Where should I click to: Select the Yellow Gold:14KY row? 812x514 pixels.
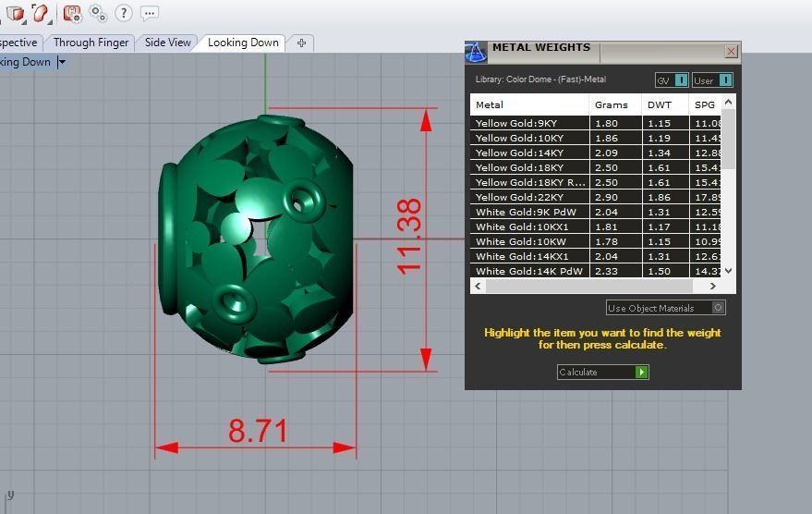click(596, 153)
